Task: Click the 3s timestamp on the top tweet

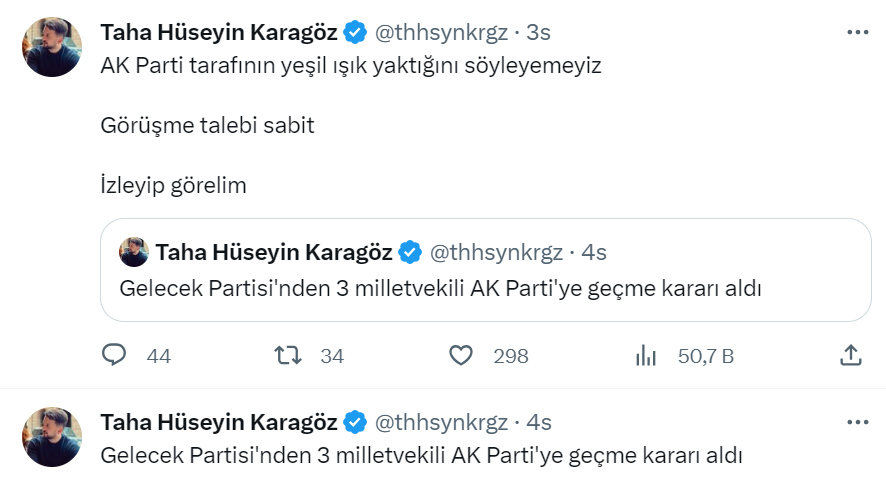Action: click(x=539, y=33)
